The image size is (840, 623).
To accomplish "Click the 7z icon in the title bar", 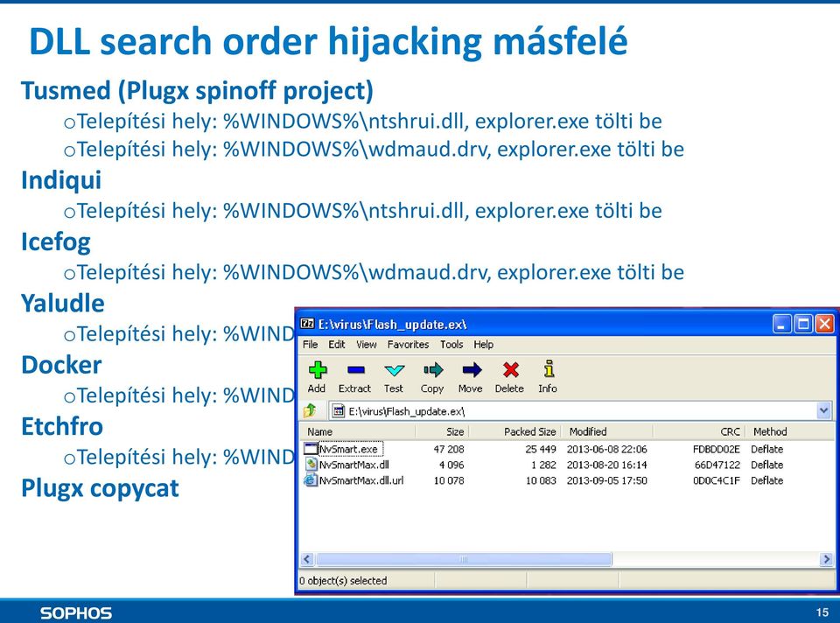I will 307,323.
